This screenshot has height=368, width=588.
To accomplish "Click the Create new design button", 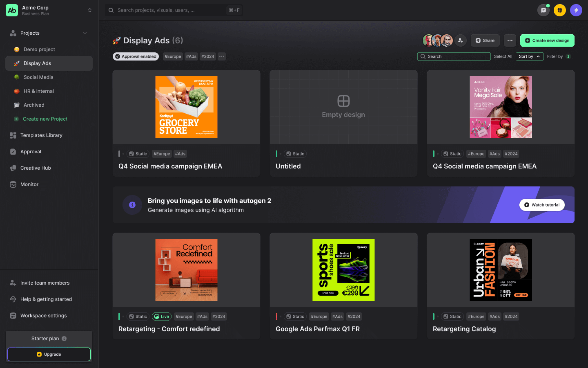I will (547, 40).
